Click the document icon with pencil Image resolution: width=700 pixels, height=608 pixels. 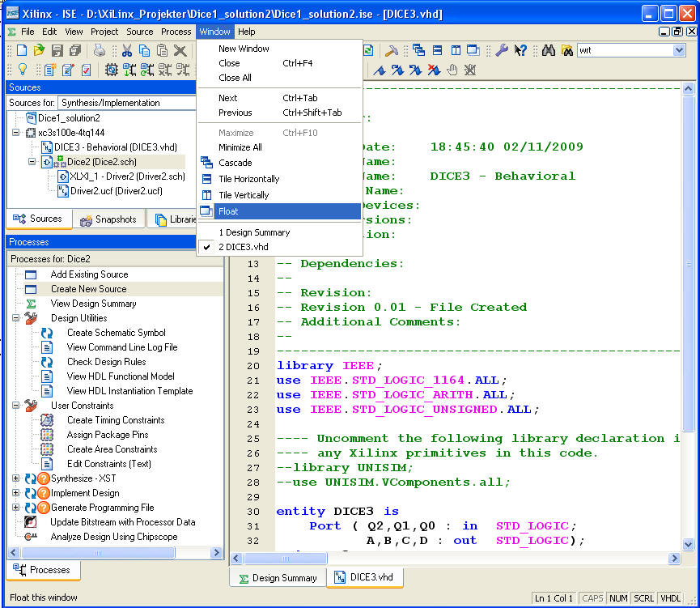[x=68, y=70]
